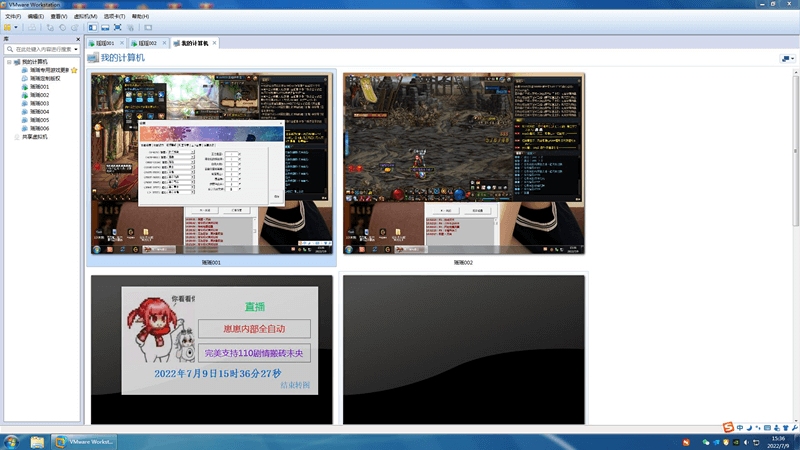
Task: Click the Sogou input S logo
Action: point(728,427)
